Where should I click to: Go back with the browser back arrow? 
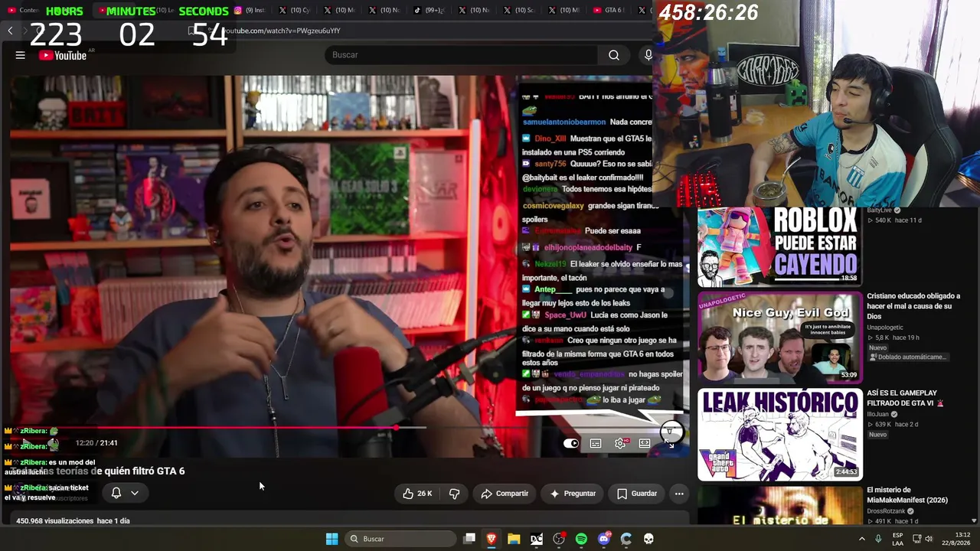coord(10,31)
